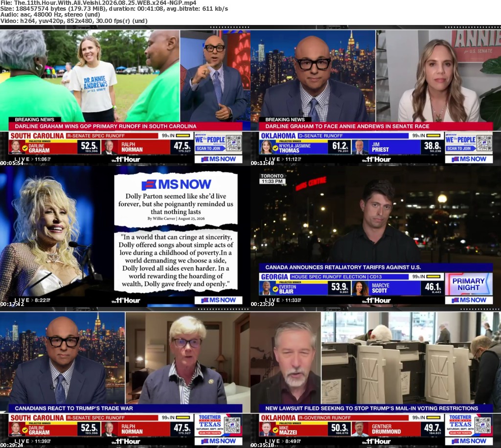Click the 'Video: h264, yuv420p' line
Image resolution: width=501 pixels, height=448 pixels.
[74, 21]
